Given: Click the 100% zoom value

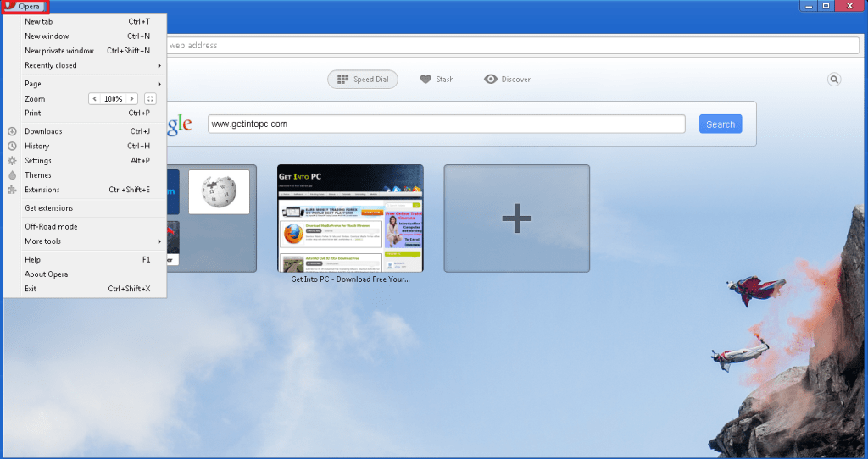Looking at the screenshot, I should pos(114,98).
